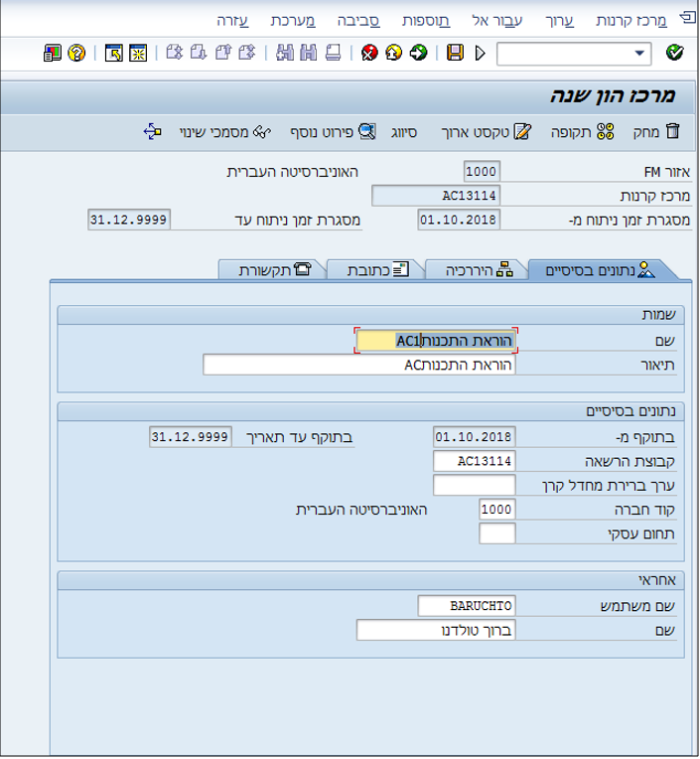Open the command field dropdown arrow
Screen dimensions: 700x759
click(639, 53)
